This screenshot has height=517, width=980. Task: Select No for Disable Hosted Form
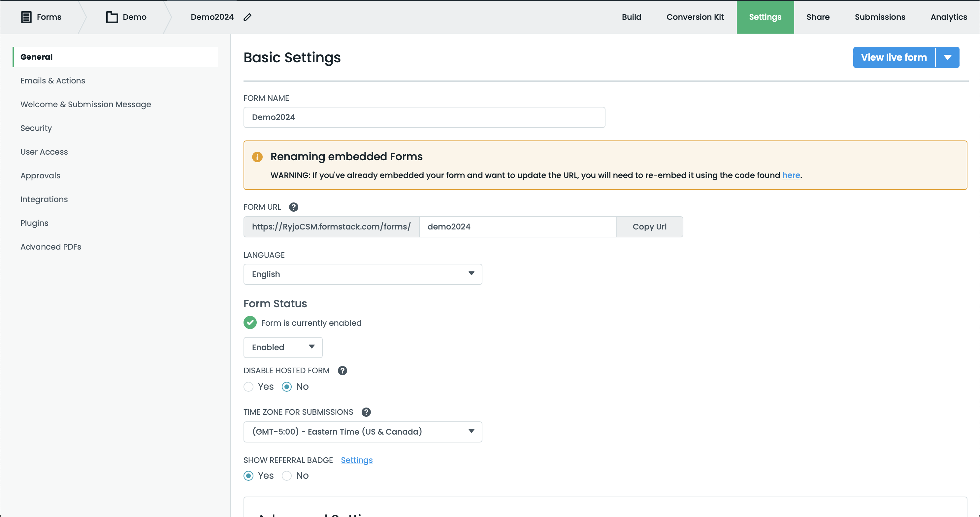[x=286, y=387]
